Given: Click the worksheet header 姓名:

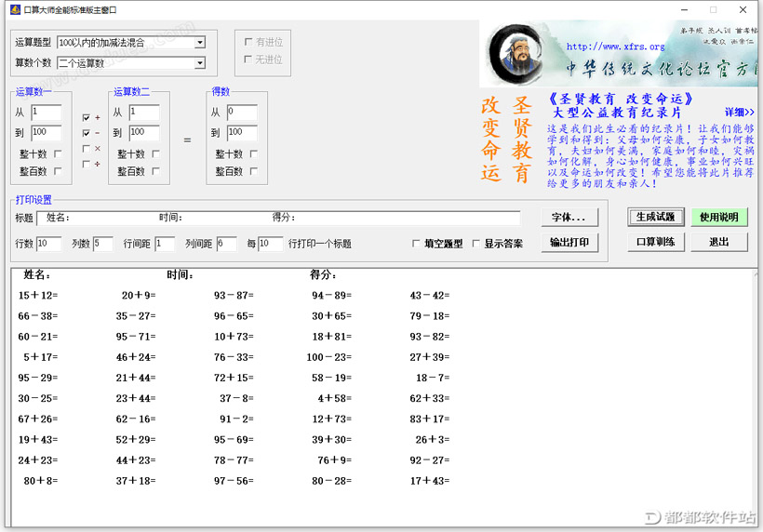Looking at the screenshot, I should [x=37, y=274].
